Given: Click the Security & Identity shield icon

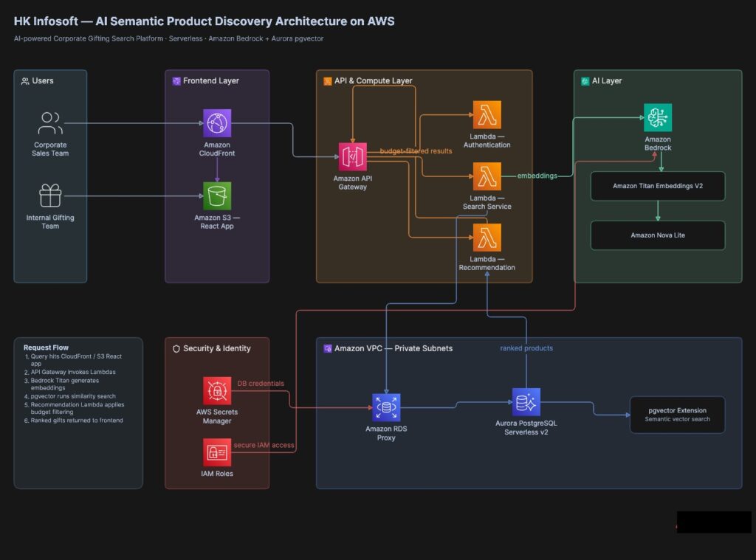Looking at the screenshot, I should (176, 348).
